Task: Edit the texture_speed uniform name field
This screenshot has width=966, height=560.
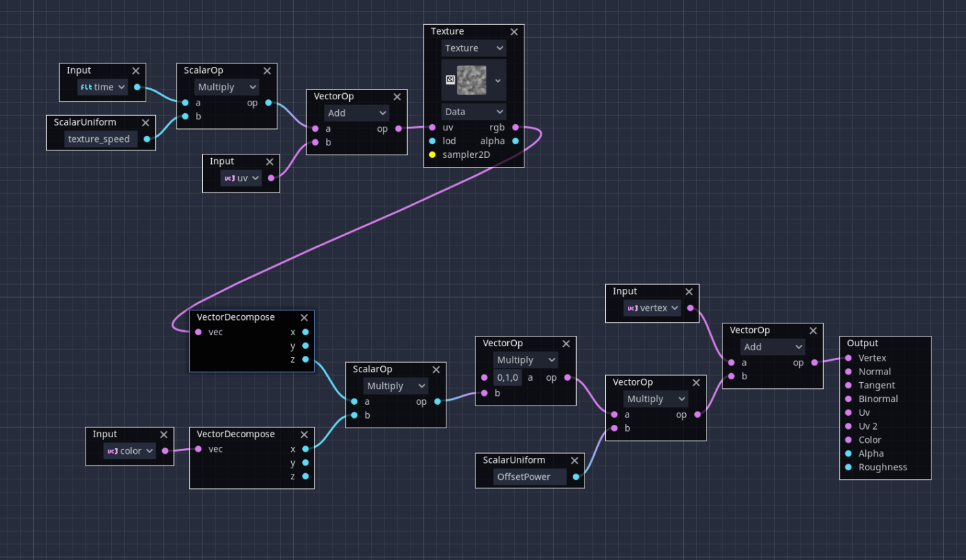Action: (x=99, y=138)
